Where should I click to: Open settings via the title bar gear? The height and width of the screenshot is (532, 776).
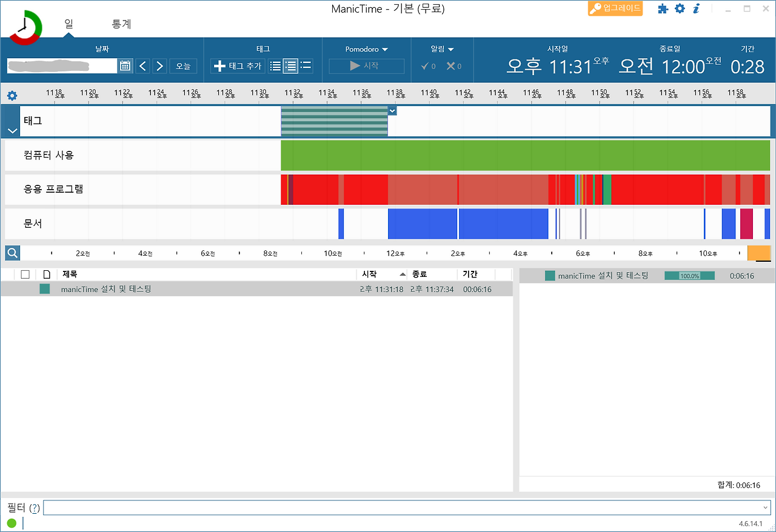click(680, 8)
